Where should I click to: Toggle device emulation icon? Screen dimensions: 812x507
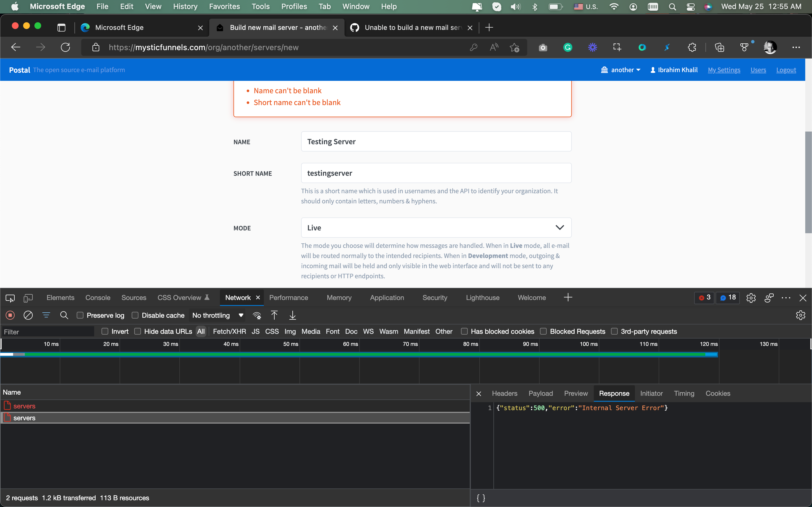coord(28,298)
